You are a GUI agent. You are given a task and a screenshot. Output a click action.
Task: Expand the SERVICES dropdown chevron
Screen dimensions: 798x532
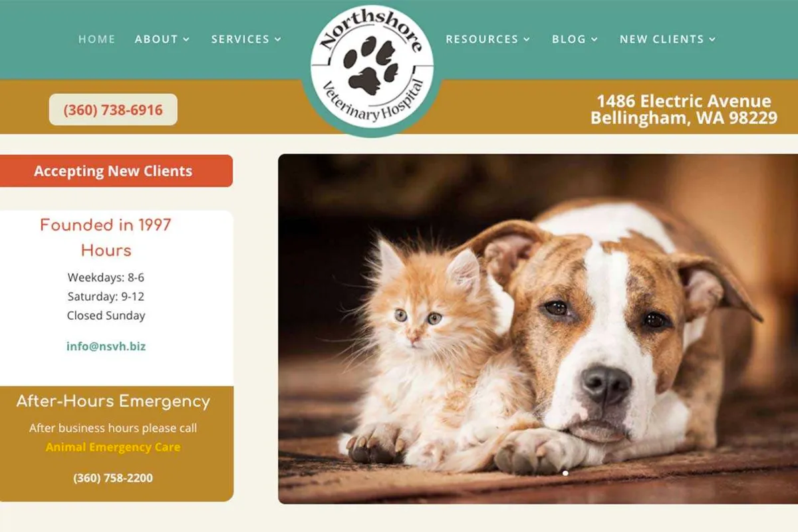tap(278, 40)
